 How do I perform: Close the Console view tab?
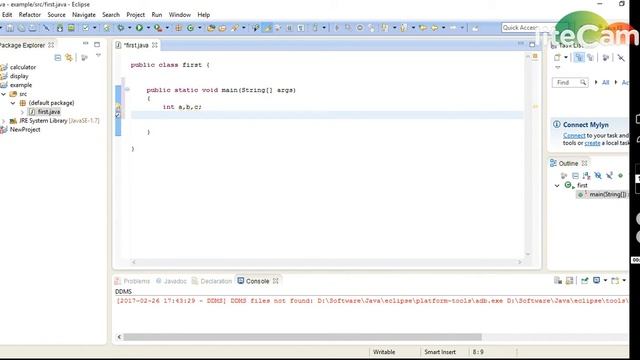click(276, 281)
